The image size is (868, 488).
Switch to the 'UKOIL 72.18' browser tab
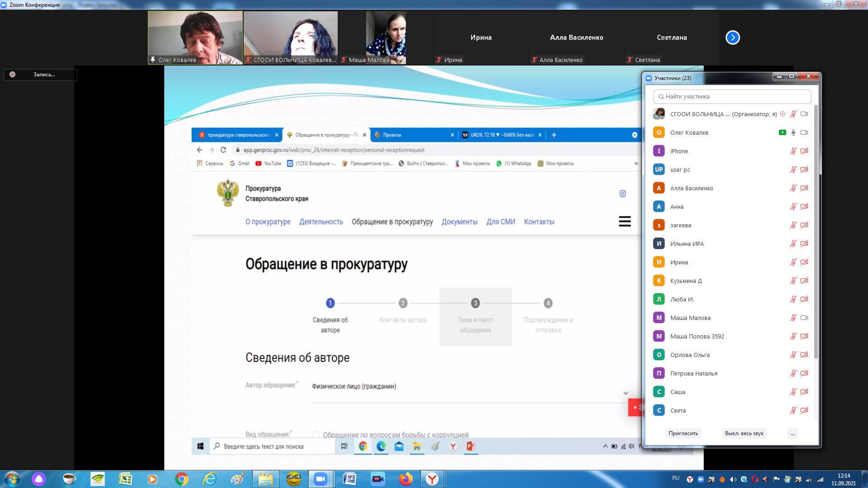(x=501, y=135)
